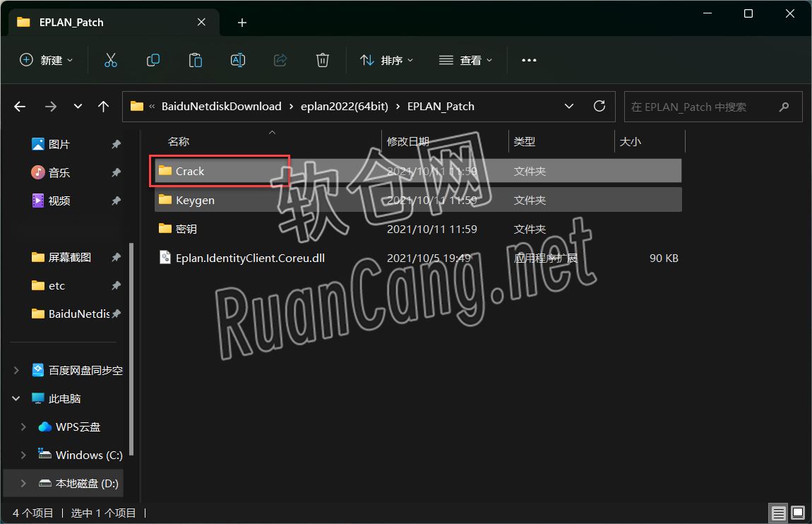Click the Cut (scissors) icon
Screen dimensions: 812x524
110,60
